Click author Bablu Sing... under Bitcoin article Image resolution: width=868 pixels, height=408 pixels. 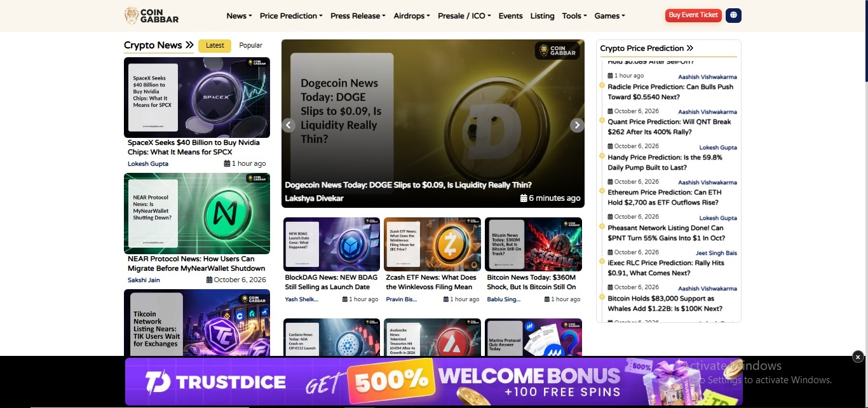pos(503,299)
